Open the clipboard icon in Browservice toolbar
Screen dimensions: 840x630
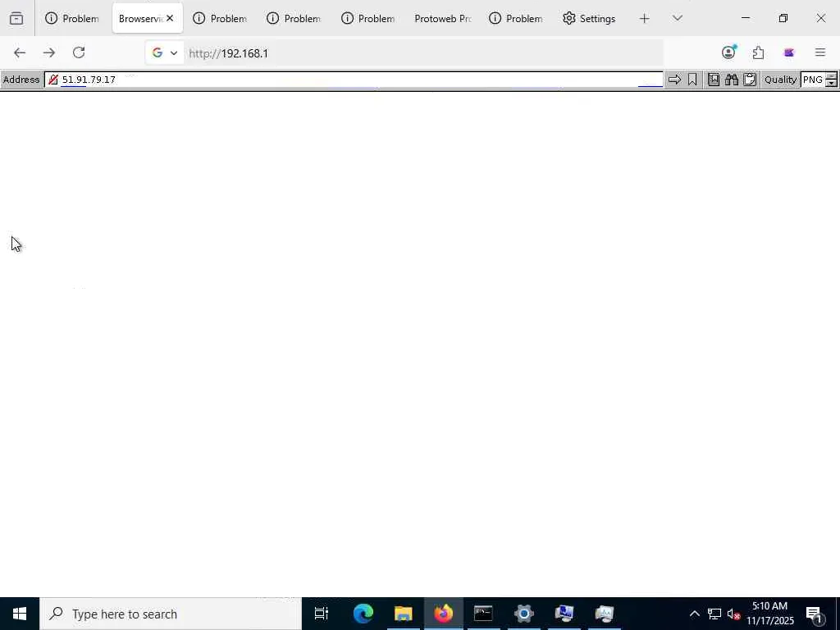tap(750, 80)
